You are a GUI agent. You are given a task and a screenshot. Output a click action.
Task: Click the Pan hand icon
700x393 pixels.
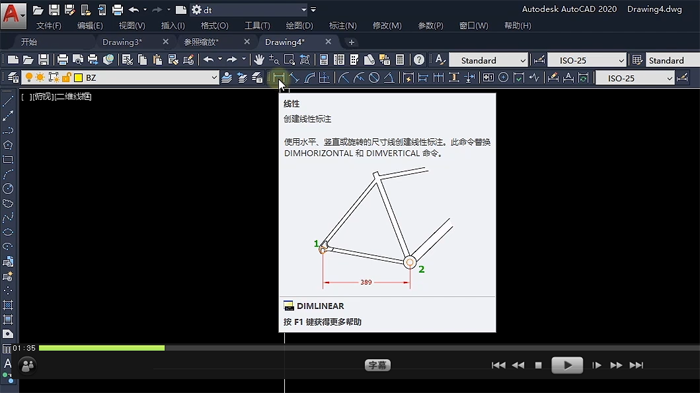pyautogui.click(x=258, y=59)
